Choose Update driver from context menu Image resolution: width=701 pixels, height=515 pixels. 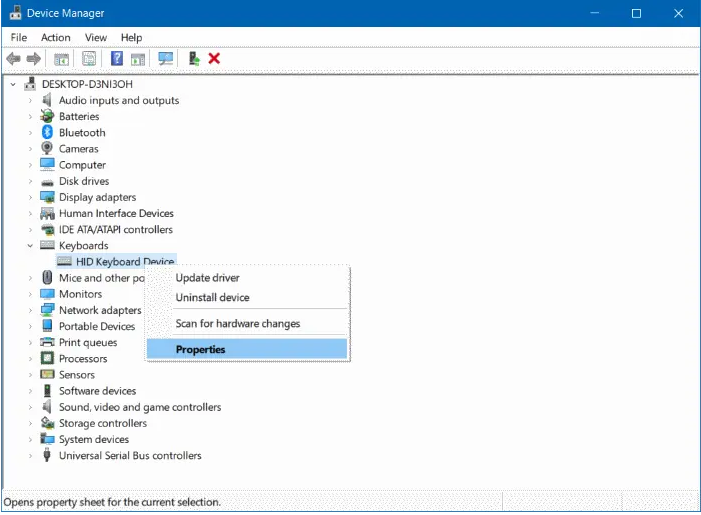[247, 278]
